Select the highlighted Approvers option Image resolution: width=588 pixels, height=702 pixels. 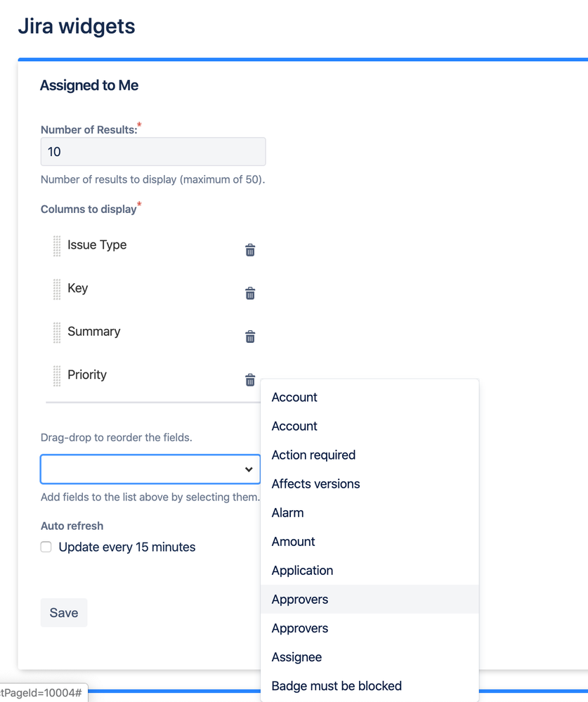tap(370, 599)
